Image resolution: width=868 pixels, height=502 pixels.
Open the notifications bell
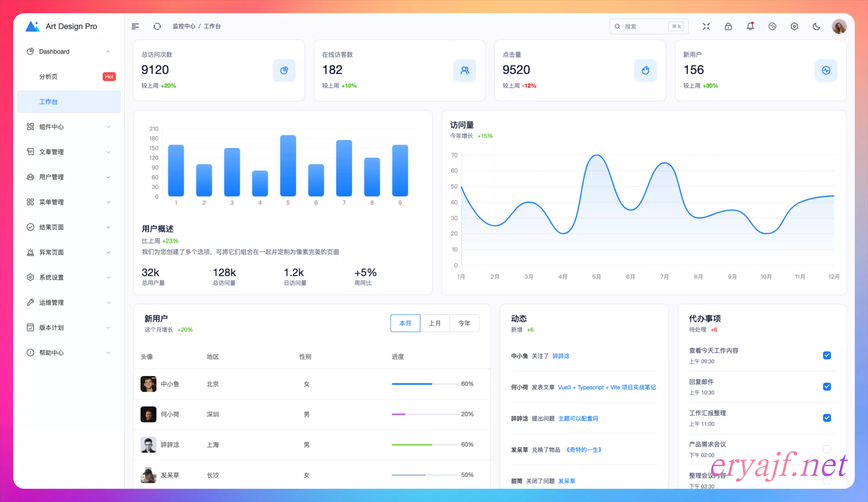coord(750,26)
